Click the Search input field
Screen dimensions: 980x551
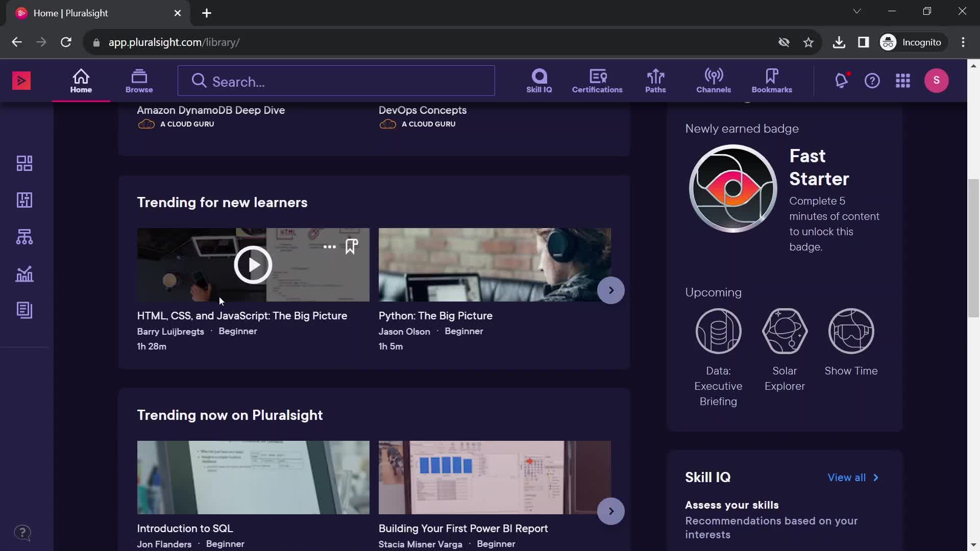coord(336,81)
